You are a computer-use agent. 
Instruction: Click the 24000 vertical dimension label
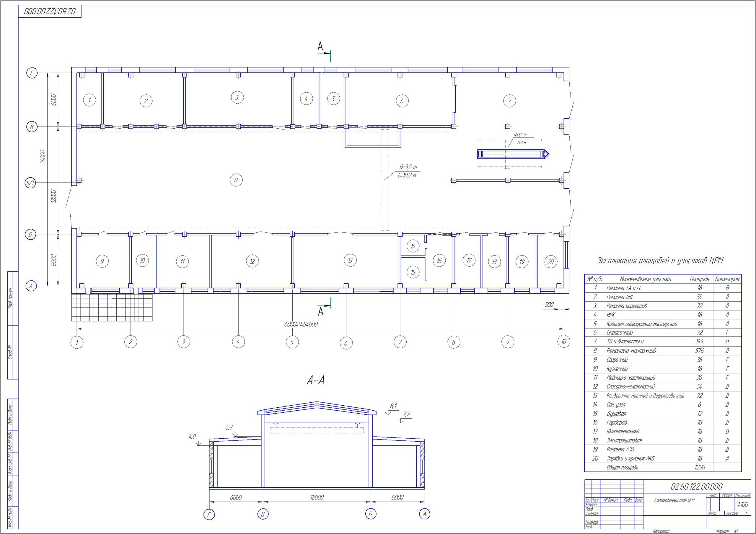click(x=43, y=157)
